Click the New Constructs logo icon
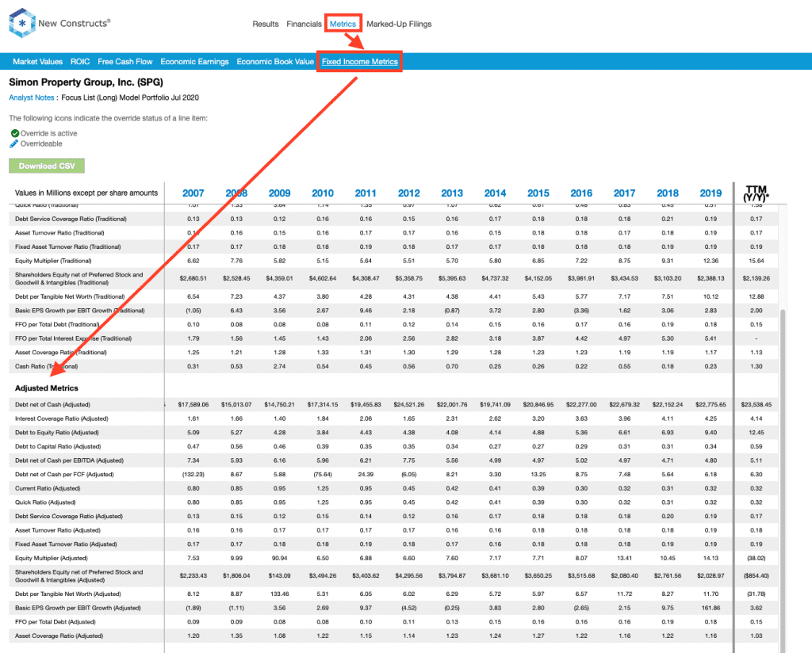 click(21, 23)
